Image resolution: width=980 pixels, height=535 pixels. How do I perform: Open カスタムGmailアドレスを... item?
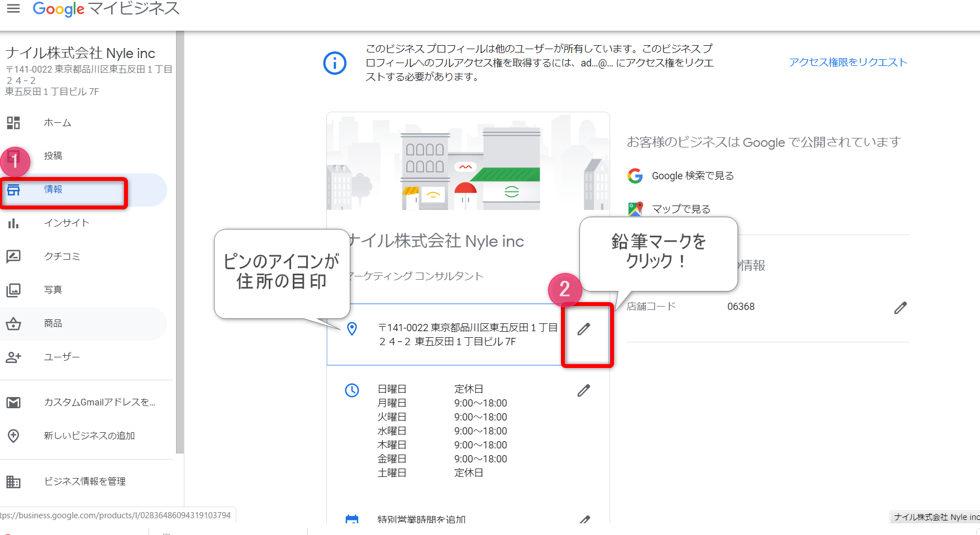point(99,402)
